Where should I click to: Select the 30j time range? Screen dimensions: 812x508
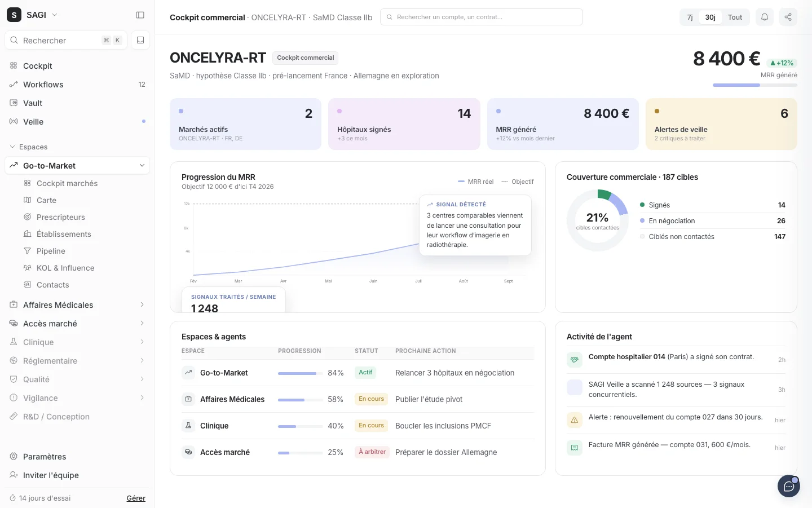click(710, 17)
